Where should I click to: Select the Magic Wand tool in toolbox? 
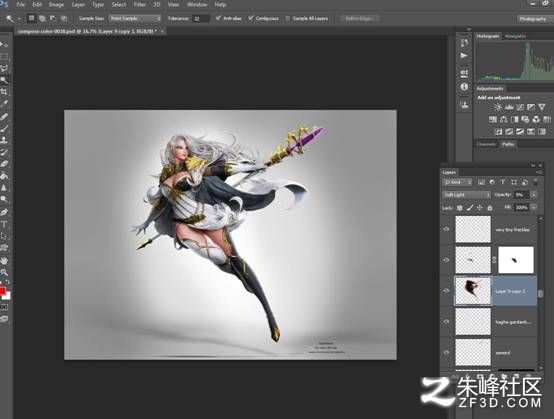coord(4,80)
